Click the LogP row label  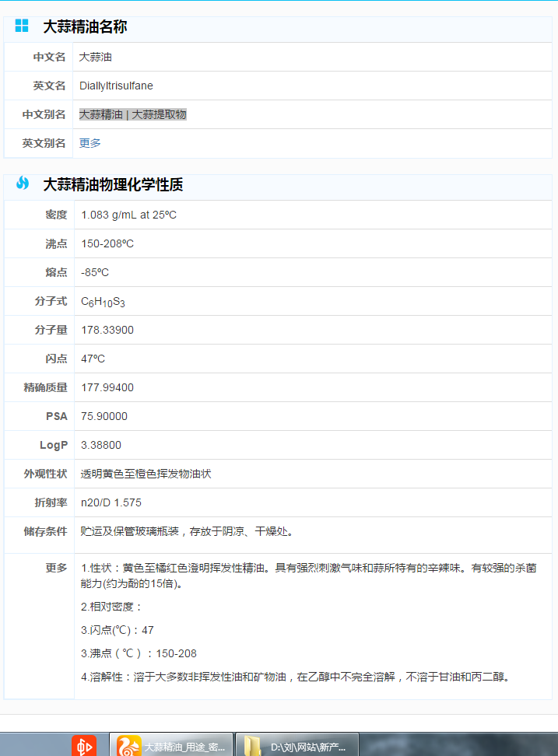point(54,445)
